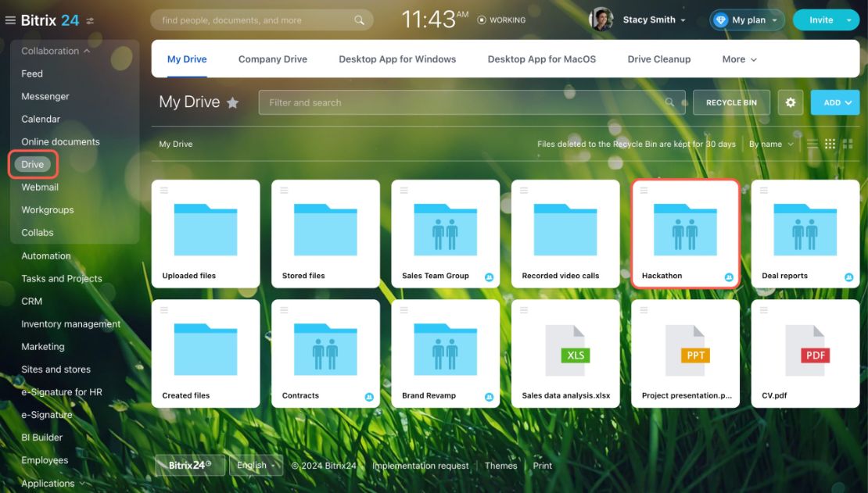Switch to list view icon

point(812,144)
